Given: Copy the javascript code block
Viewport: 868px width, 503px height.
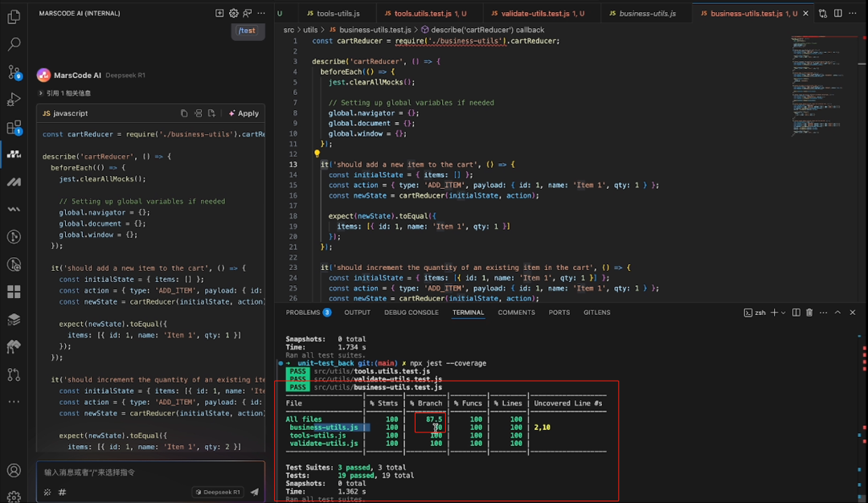Looking at the screenshot, I should pyautogui.click(x=184, y=113).
